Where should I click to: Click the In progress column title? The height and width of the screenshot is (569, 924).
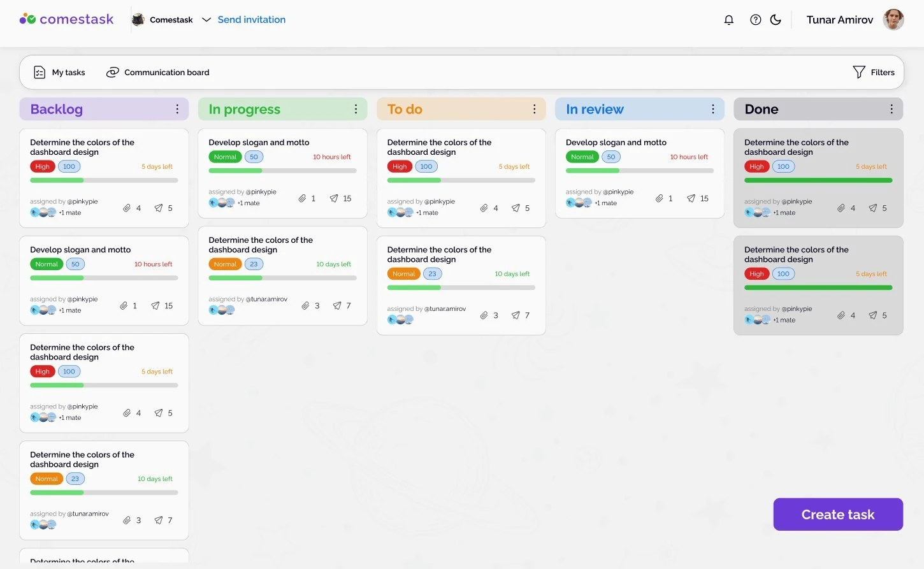tap(245, 109)
